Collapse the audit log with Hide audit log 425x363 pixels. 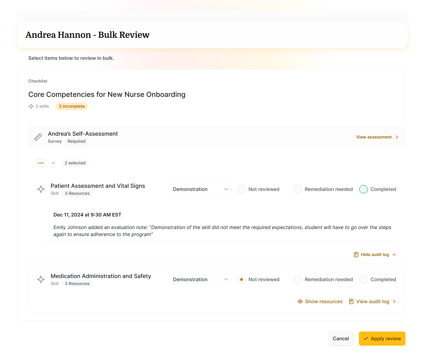[x=375, y=255]
